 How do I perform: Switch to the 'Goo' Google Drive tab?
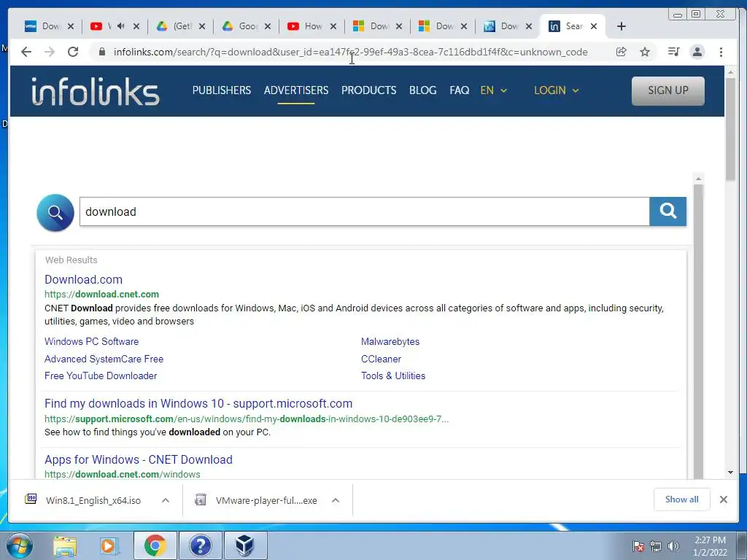tap(240, 26)
